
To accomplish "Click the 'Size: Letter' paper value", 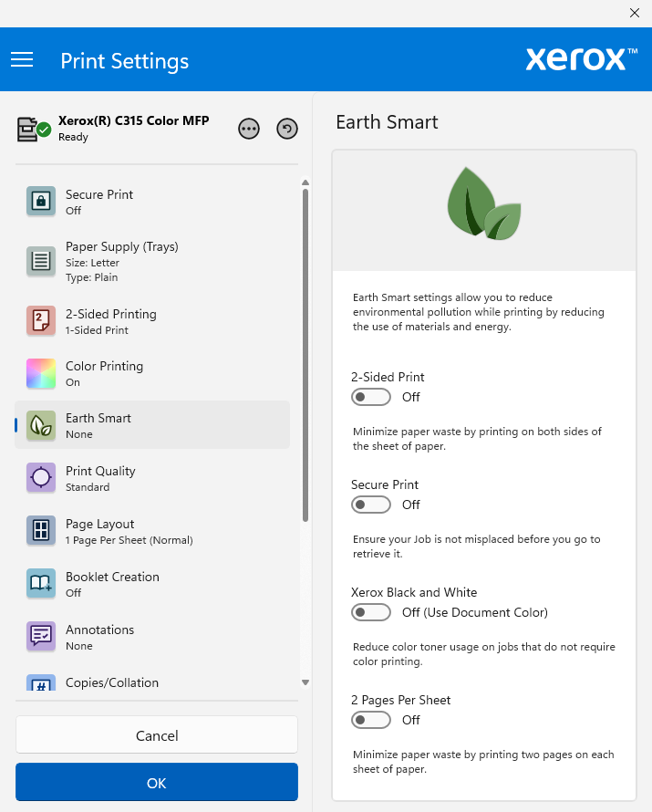I will pyautogui.click(x=92, y=263).
